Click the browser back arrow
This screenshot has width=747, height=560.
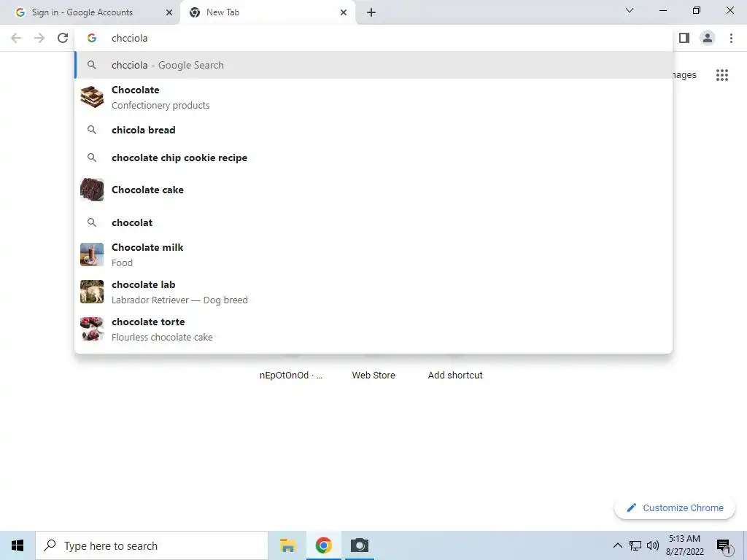16,38
